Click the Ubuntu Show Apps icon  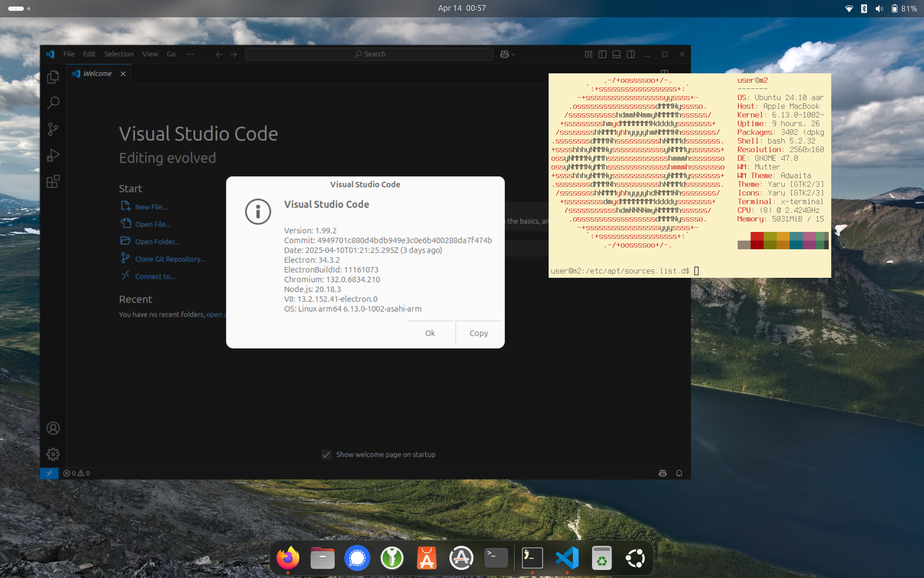click(636, 558)
